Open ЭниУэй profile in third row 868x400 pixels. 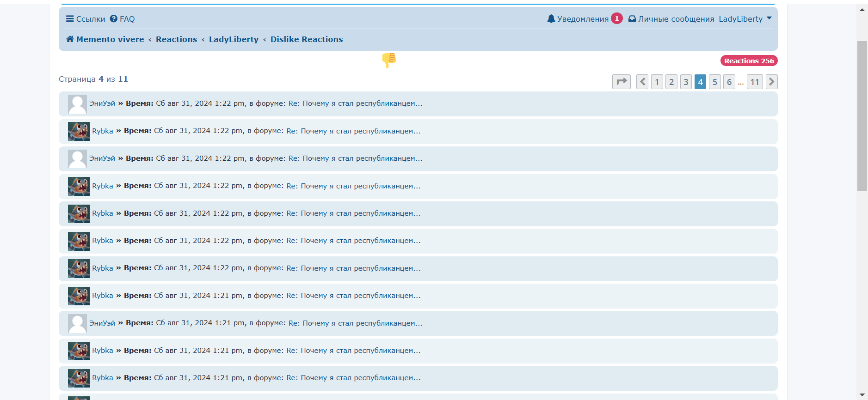click(x=102, y=158)
